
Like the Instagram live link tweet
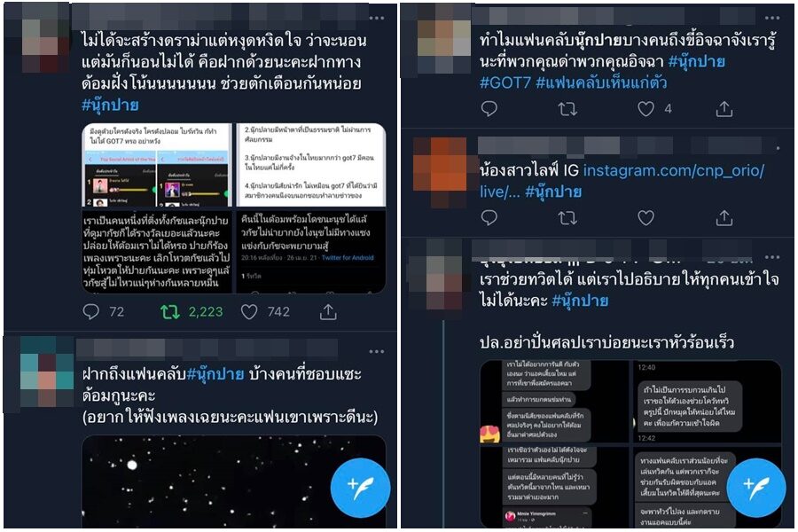645,218
